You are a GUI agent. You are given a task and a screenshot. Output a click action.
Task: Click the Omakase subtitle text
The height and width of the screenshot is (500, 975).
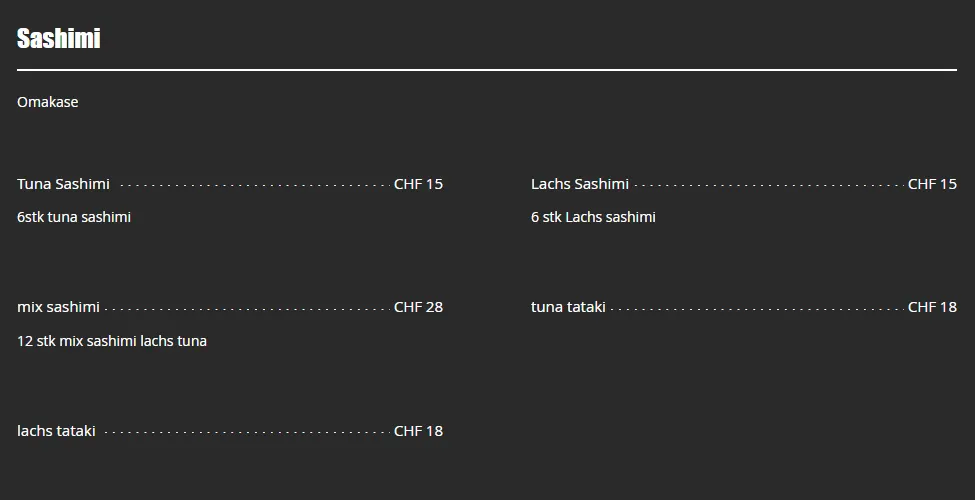tap(47, 102)
